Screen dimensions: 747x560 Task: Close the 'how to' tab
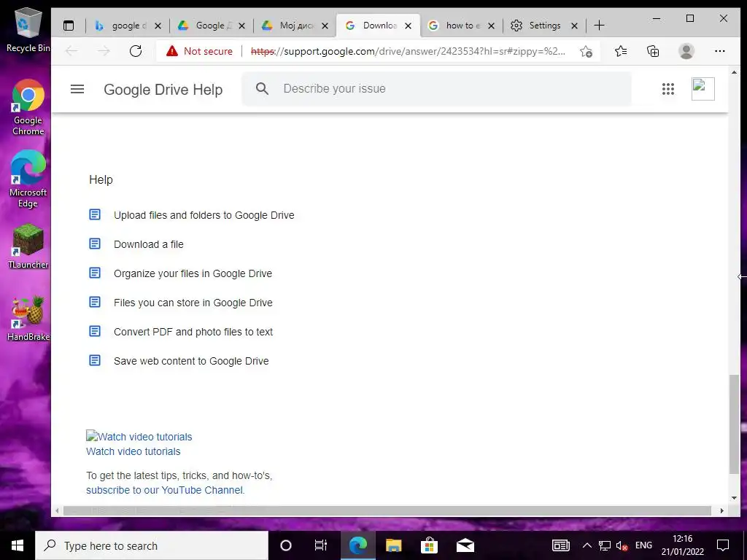point(492,26)
